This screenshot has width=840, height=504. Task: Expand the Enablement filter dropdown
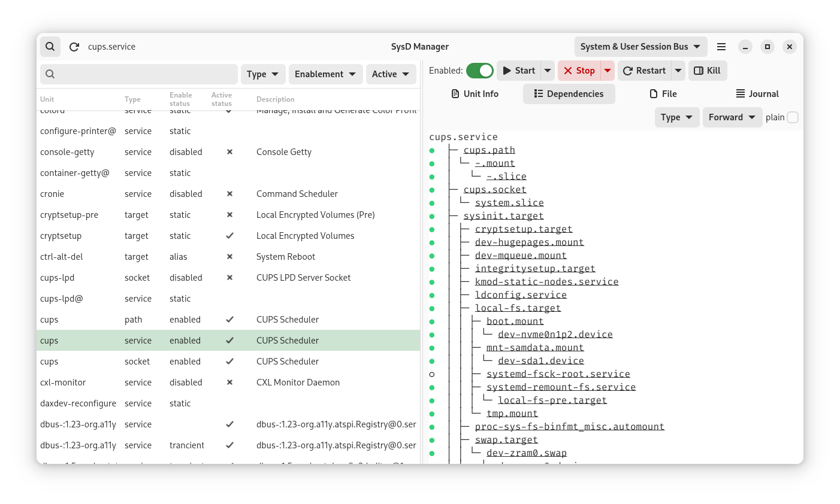click(326, 74)
